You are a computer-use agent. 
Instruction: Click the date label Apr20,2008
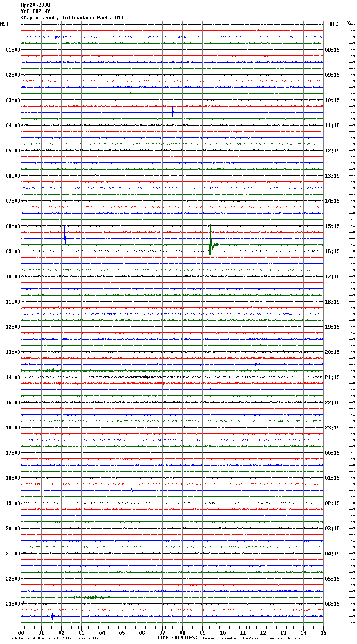coord(35,5)
